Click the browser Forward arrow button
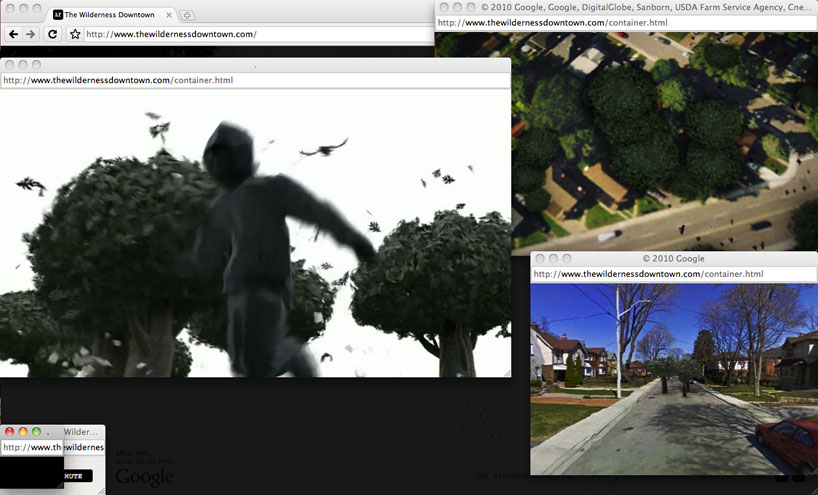 (31, 34)
